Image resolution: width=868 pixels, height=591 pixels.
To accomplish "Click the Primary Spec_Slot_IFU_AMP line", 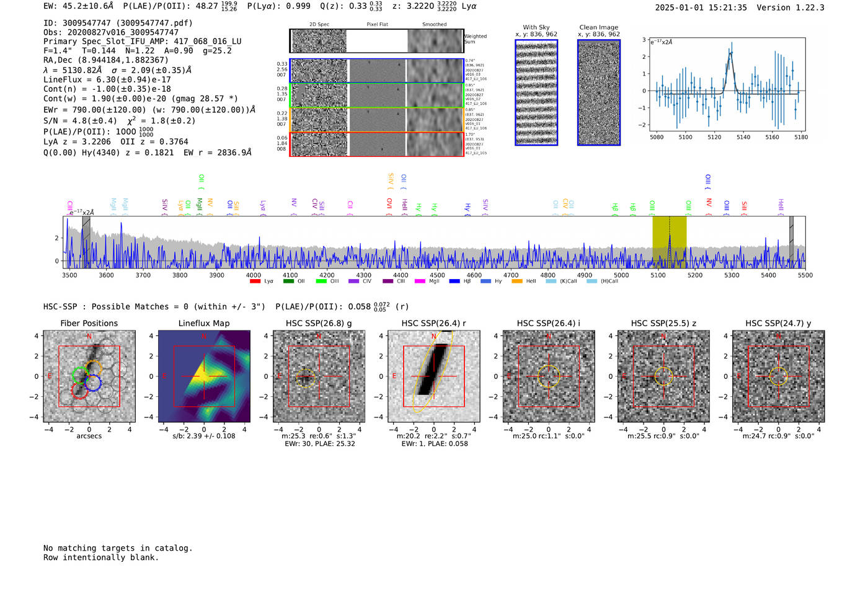I will 143,42.
